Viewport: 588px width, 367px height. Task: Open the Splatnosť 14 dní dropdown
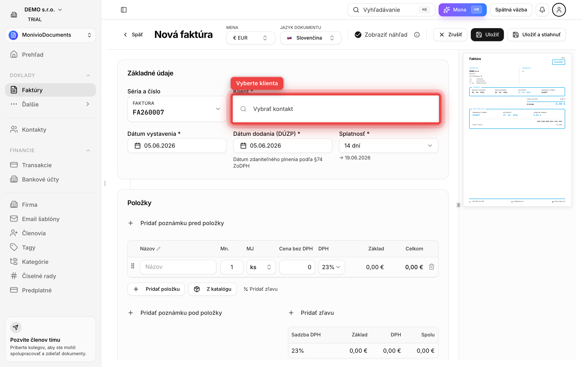pyautogui.click(x=389, y=146)
